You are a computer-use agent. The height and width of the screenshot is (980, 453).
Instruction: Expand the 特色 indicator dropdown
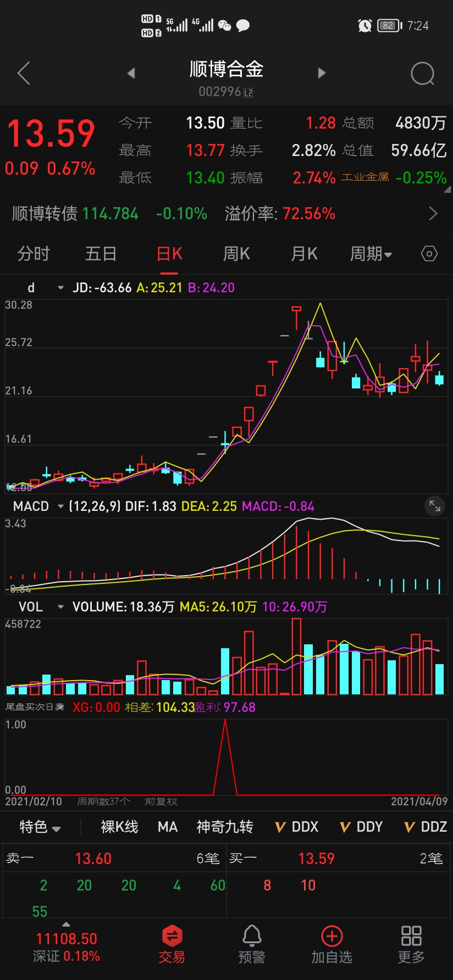(x=40, y=827)
